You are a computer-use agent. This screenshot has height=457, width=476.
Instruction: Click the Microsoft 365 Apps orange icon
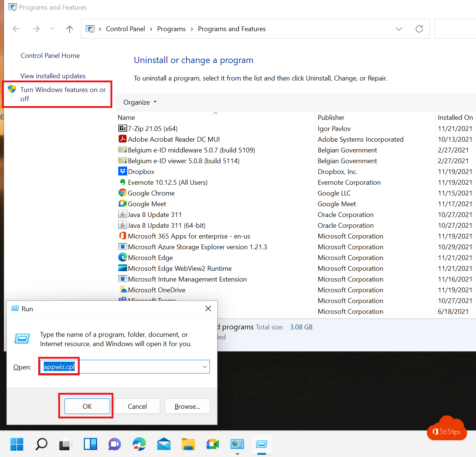click(122, 236)
